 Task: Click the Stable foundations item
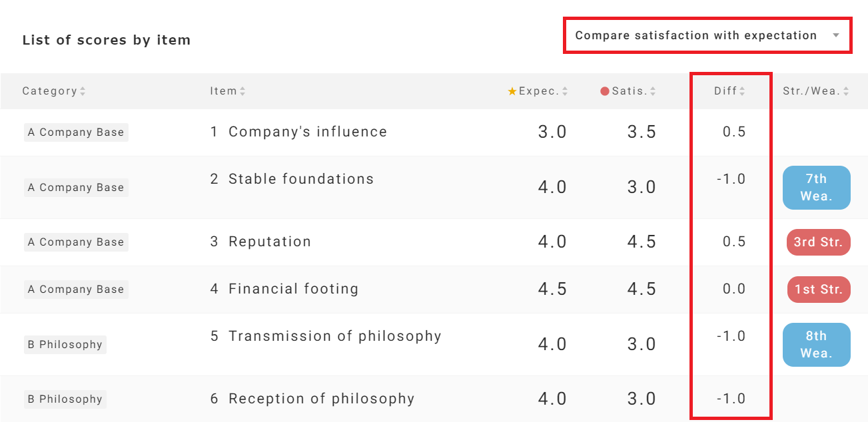(x=300, y=179)
